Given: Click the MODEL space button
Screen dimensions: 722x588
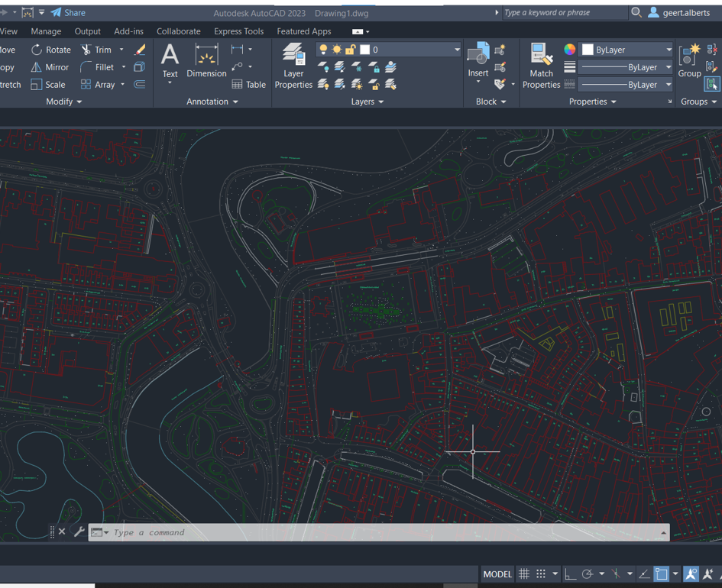Looking at the screenshot, I should 497,574.
